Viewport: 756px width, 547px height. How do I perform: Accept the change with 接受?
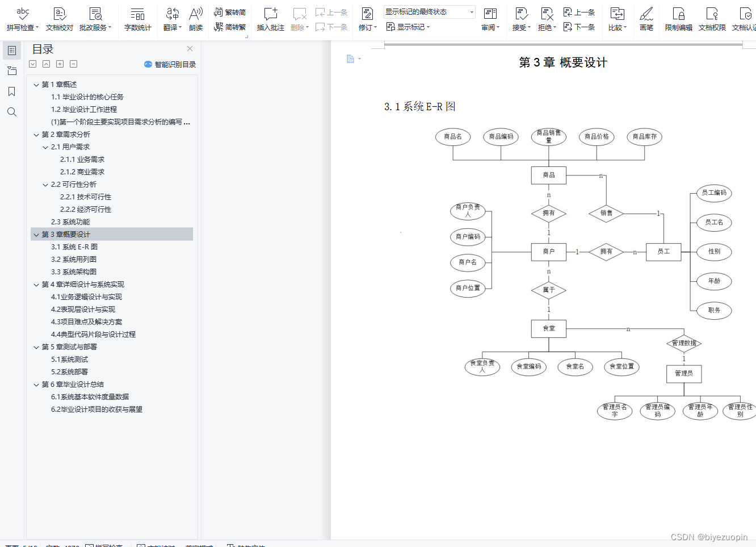522,19
